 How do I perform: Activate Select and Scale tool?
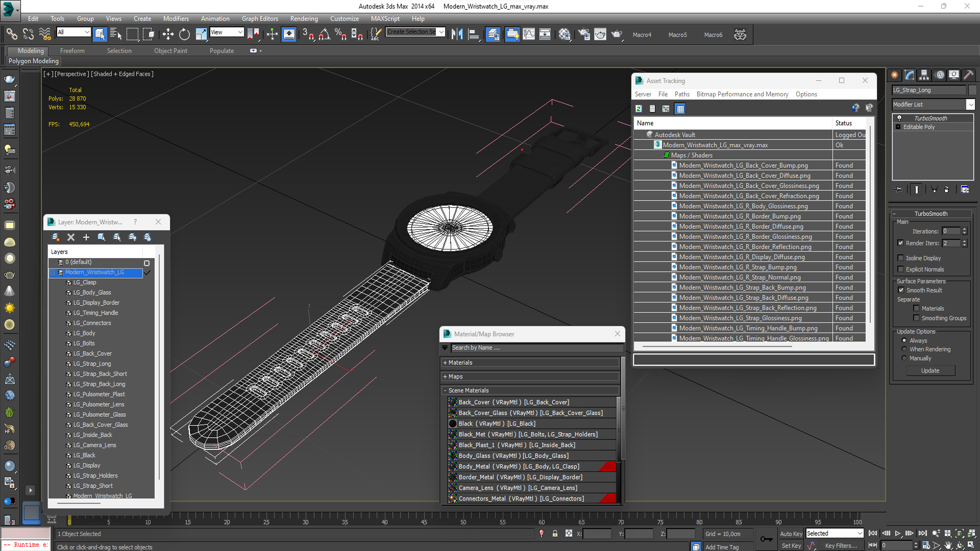click(x=201, y=34)
